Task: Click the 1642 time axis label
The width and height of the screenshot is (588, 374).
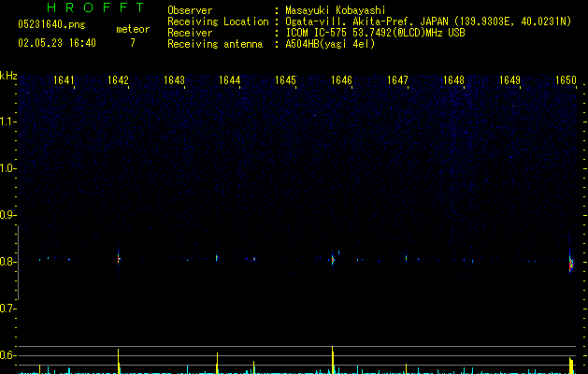Action: pos(118,80)
